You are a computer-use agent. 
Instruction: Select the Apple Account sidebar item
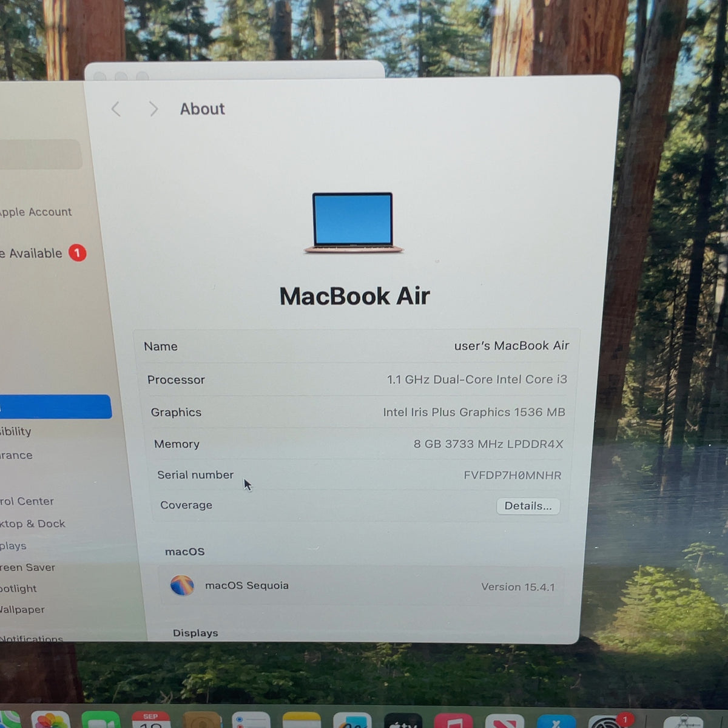[35, 212]
